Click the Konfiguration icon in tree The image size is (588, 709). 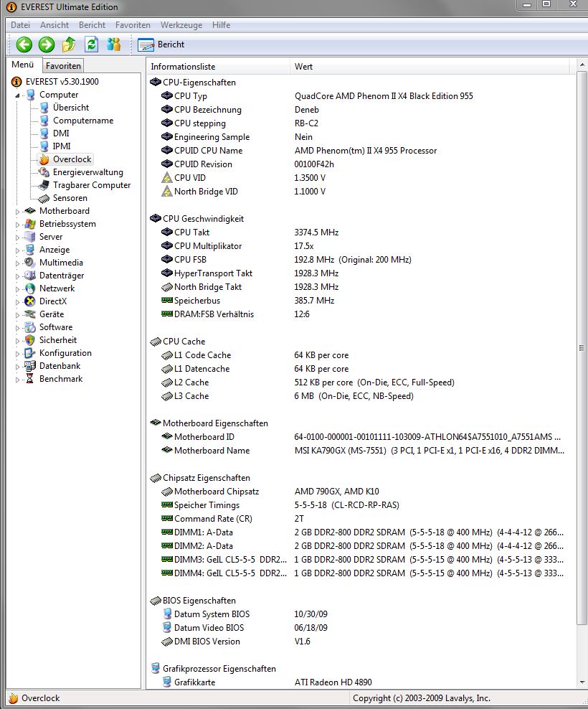pyautogui.click(x=30, y=352)
